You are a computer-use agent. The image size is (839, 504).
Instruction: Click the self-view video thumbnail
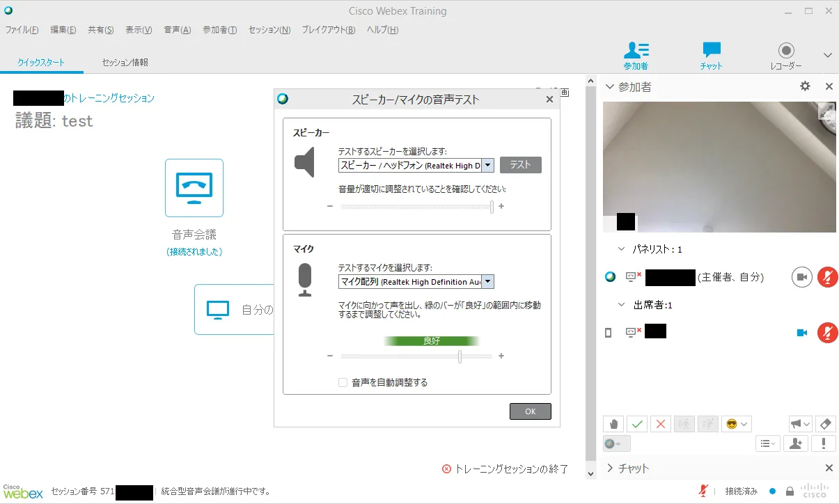pos(719,167)
